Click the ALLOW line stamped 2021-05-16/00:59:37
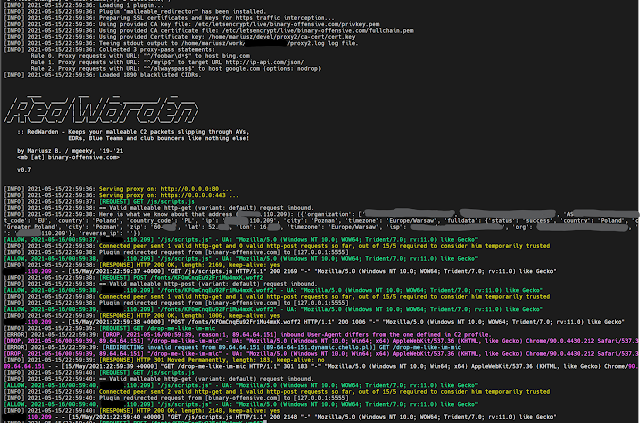640x423 pixels. [x=240, y=240]
